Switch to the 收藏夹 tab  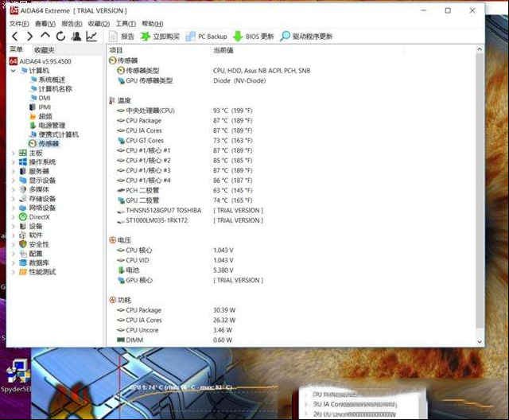[45, 50]
